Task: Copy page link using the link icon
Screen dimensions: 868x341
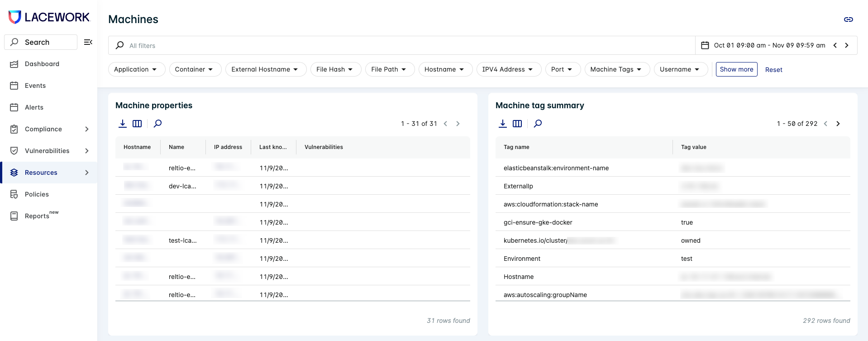Action: (849, 19)
